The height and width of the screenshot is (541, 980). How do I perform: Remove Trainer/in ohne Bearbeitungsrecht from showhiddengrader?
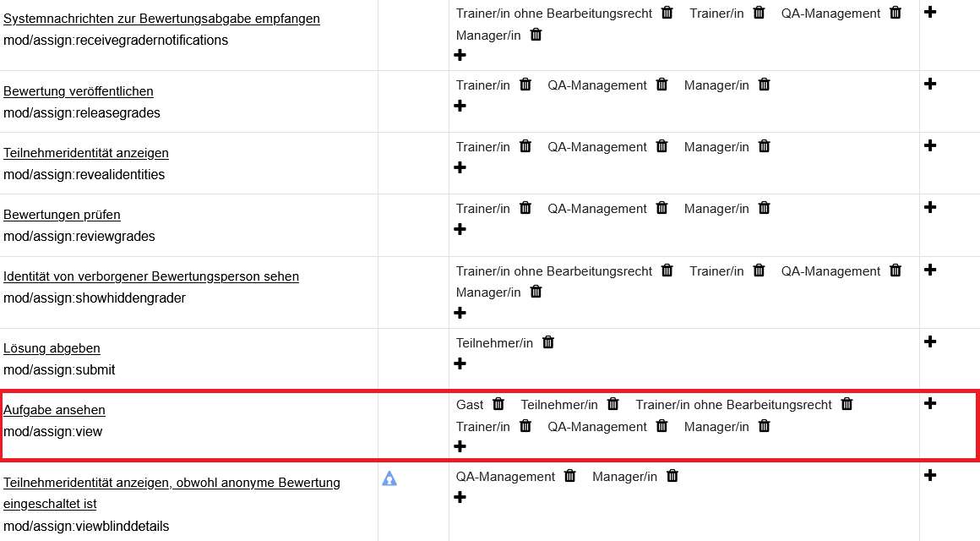click(667, 270)
